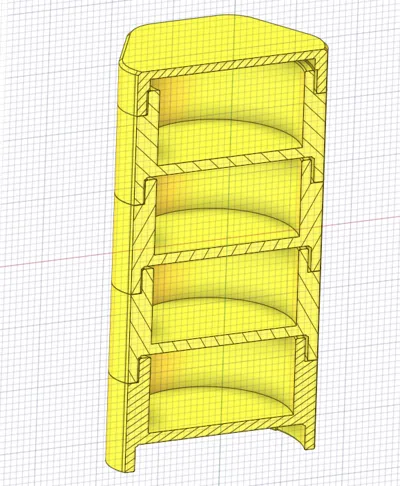Select the second compartment cavity from the top
Screen dimensions: 400x486
coord(227,207)
